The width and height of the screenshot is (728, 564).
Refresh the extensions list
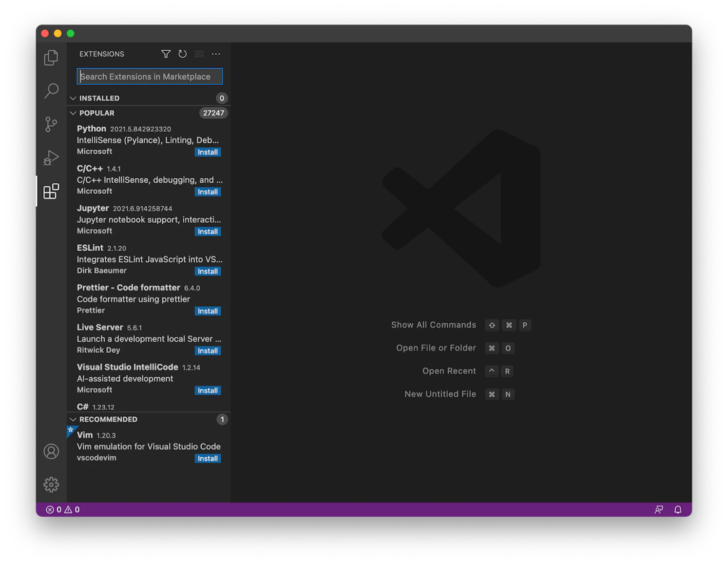pos(183,54)
